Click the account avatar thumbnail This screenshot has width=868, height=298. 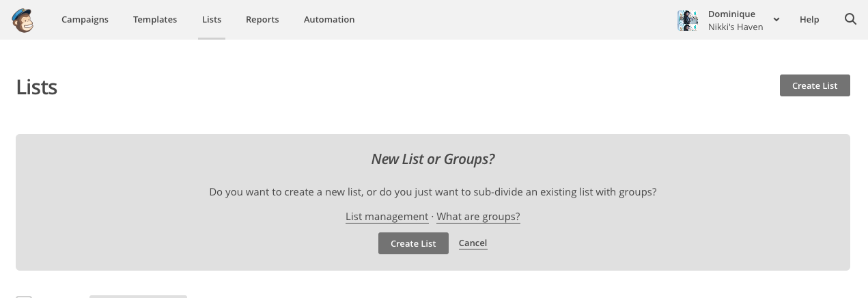[x=688, y=20]
